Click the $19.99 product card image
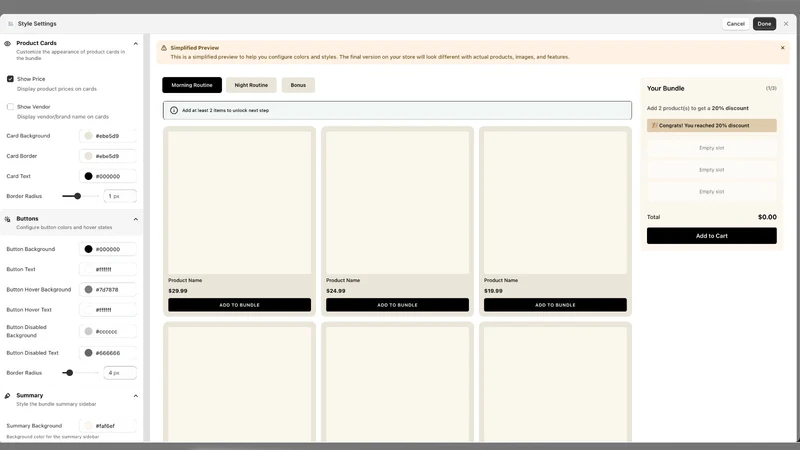The height and width of the screenshot is (450, 800). [555, 203]
